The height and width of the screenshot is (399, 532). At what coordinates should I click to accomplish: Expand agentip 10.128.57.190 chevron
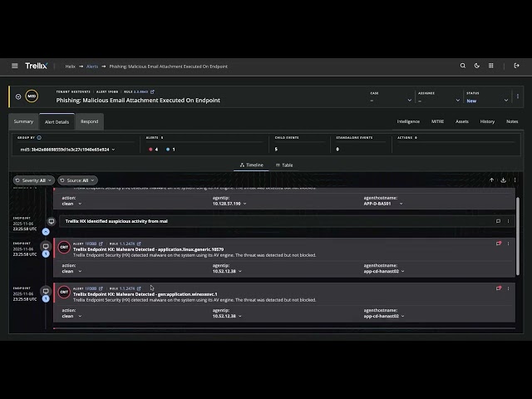coord(245,204)
